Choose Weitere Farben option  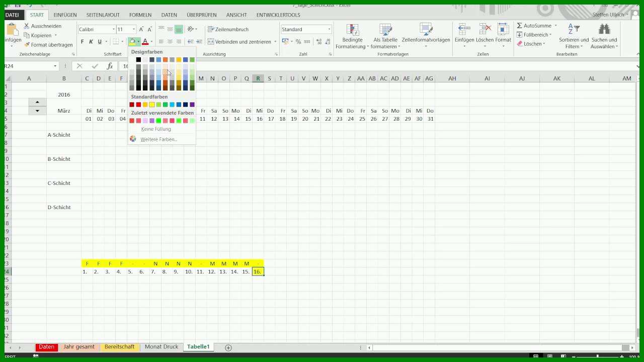158,139
